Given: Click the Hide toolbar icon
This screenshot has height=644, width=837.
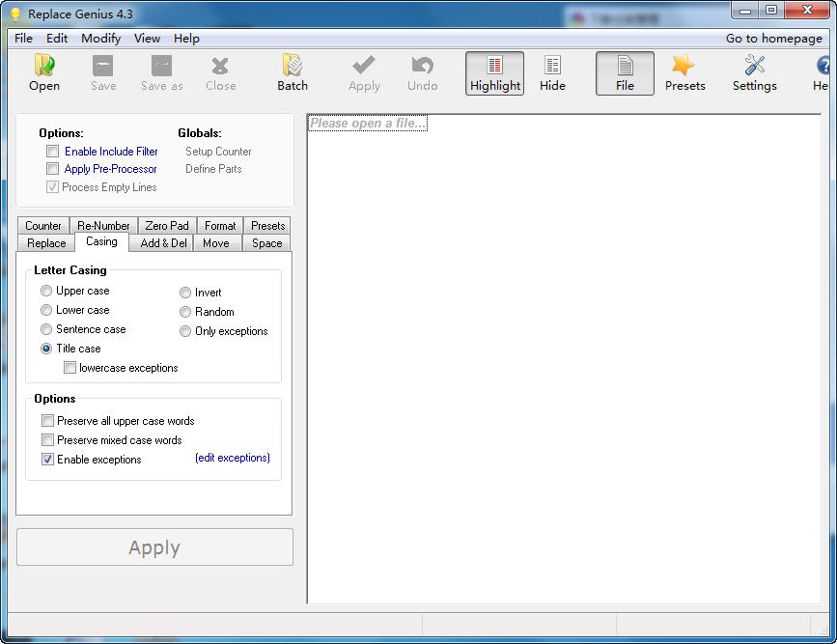Looking at the screenshot, I should pyautogui.click(x=552, y=73).
